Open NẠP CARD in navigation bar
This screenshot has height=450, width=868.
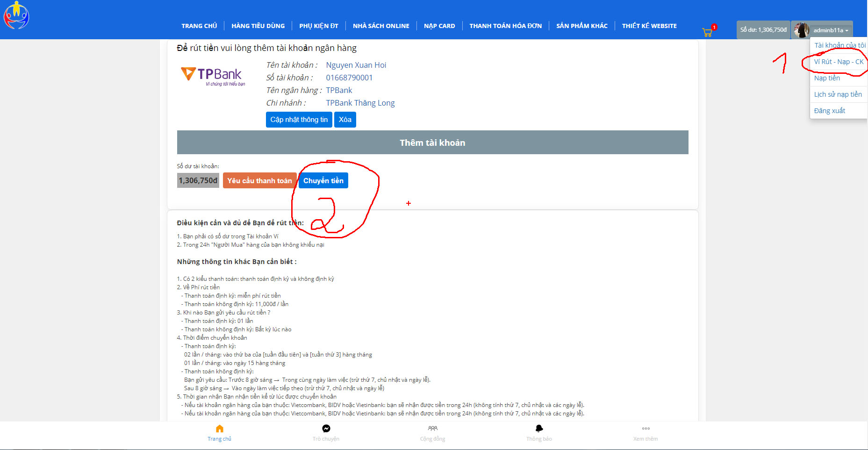tap(439, 26)
